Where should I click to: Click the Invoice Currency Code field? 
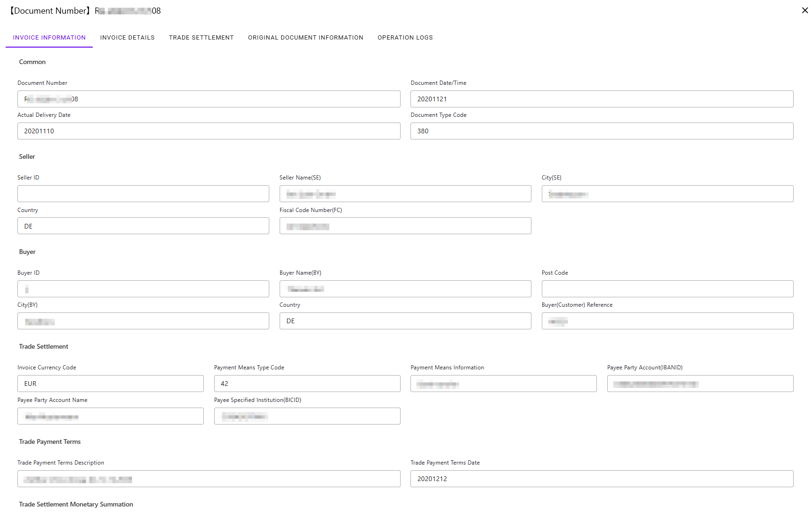click(110, 384)
